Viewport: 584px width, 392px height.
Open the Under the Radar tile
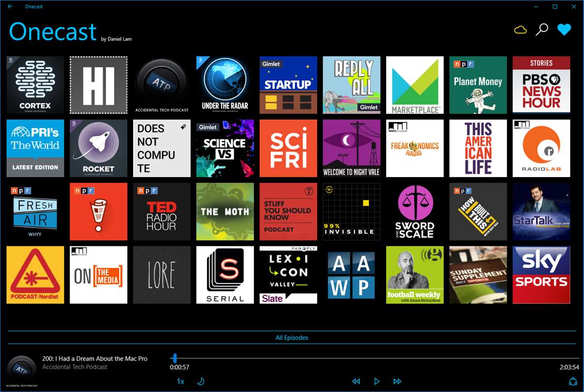pos(225,85)
